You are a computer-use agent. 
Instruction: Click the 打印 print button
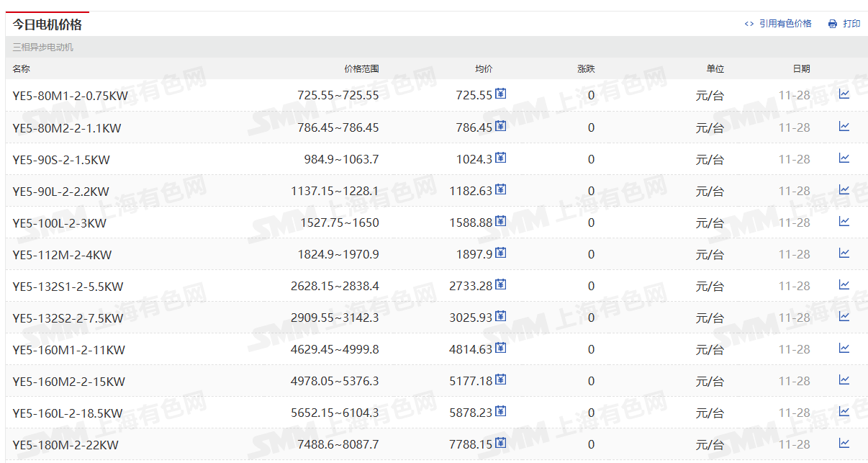844,24
